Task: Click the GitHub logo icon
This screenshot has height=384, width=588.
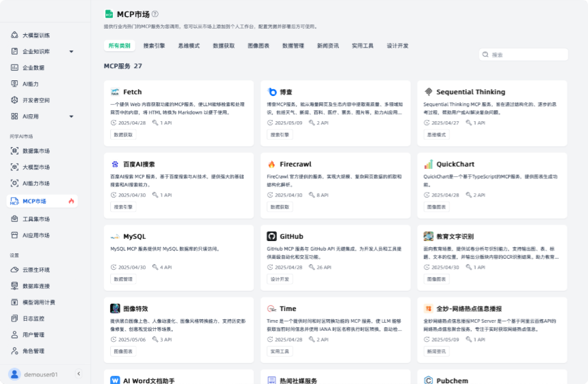Action: [x=272, y=236]
